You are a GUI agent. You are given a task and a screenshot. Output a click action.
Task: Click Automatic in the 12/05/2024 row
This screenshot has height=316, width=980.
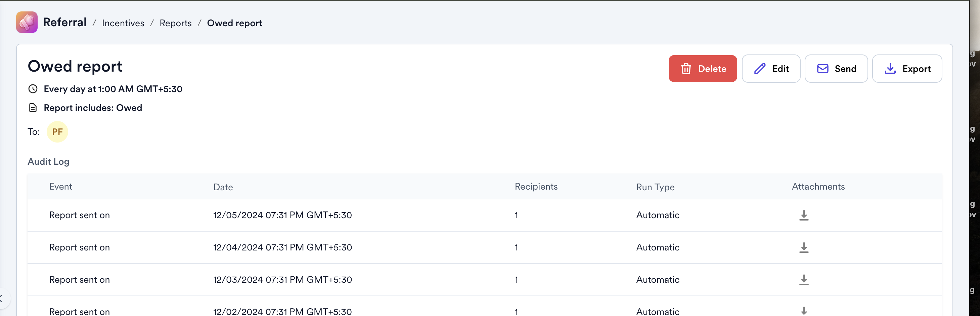tap(657, 215)
